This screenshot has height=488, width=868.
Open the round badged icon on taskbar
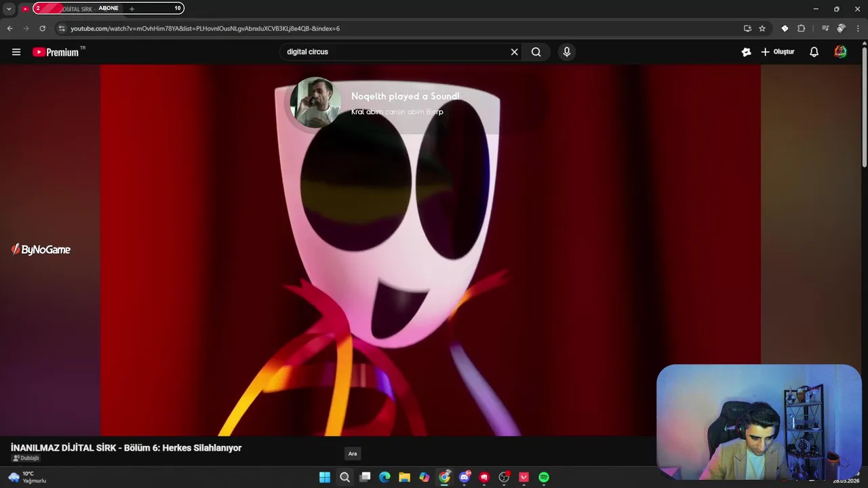[x=504, y=477]
